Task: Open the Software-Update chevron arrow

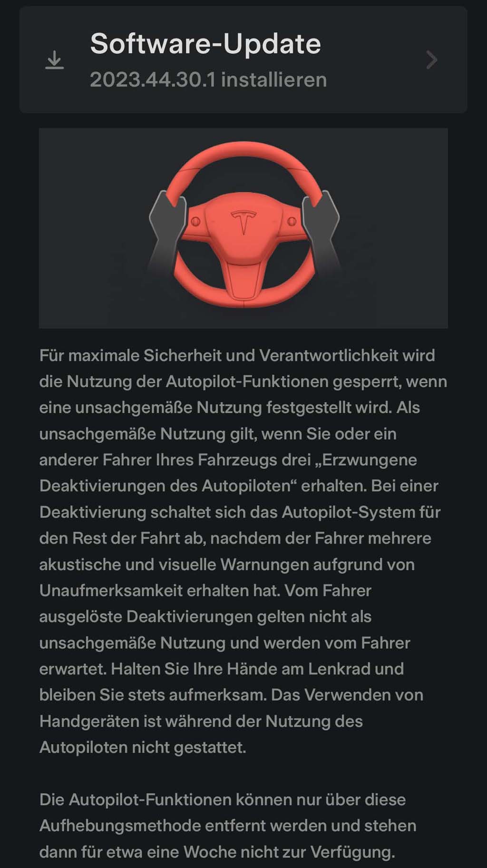Action: click(431, 59)
